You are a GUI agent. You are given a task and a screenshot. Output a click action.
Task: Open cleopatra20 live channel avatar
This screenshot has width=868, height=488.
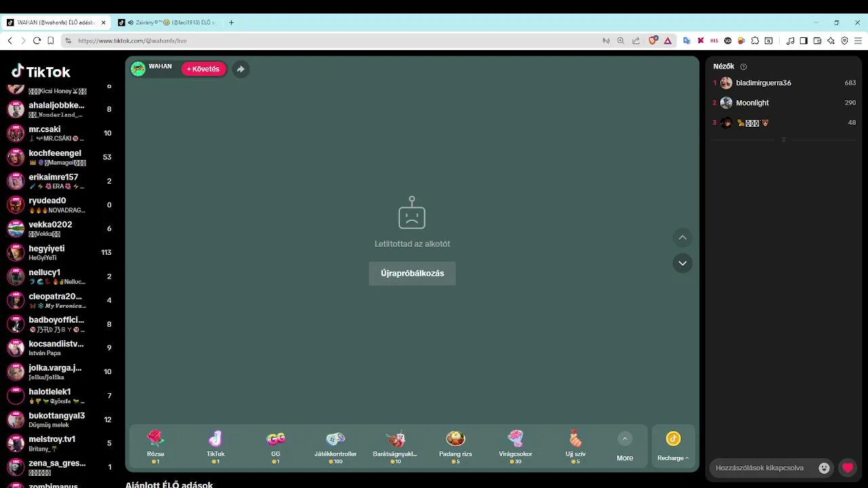pos(16,300)
